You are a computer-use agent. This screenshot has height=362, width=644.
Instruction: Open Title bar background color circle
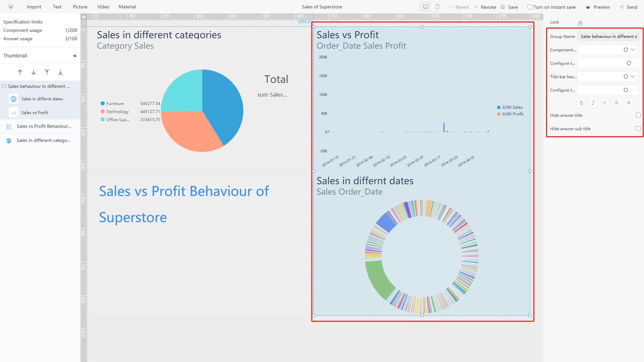click(x=626, y=76)
